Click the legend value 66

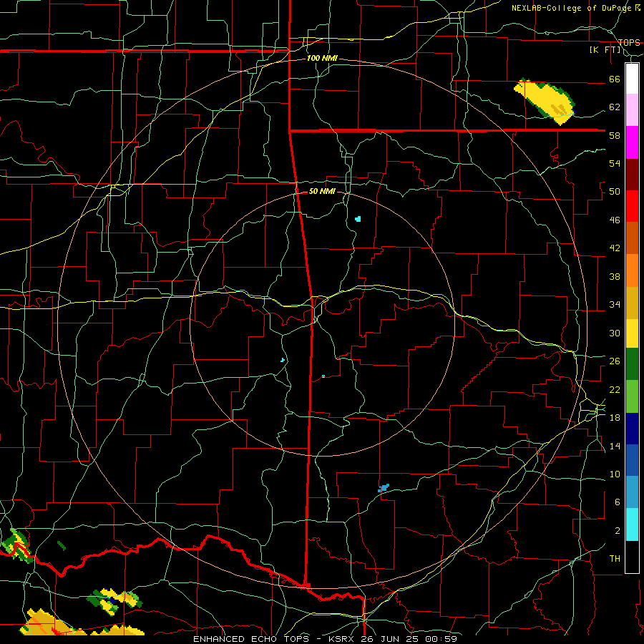point(615,79)
